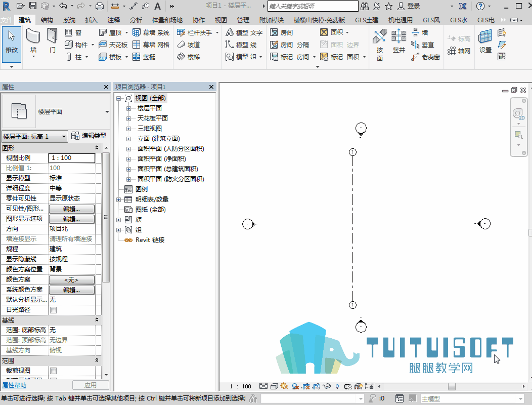Click 编辑... button for 可见性/图形
Image resolution: width=532 pixels, height=405 pixels.
point(72,209)
